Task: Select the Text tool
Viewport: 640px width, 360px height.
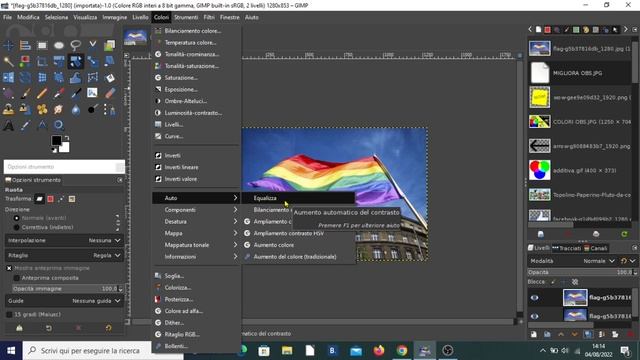Action: [8, 125]
